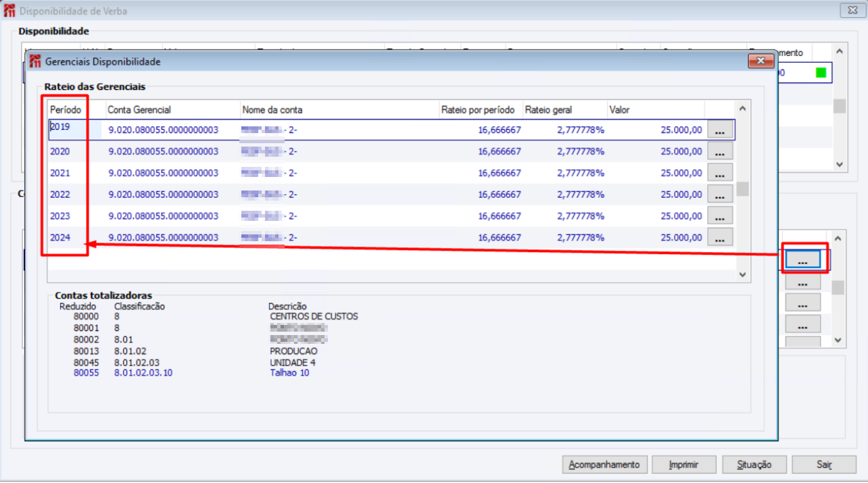
Task: Click classification 8.01.02.03.10
Action: (x=143, y=372)
